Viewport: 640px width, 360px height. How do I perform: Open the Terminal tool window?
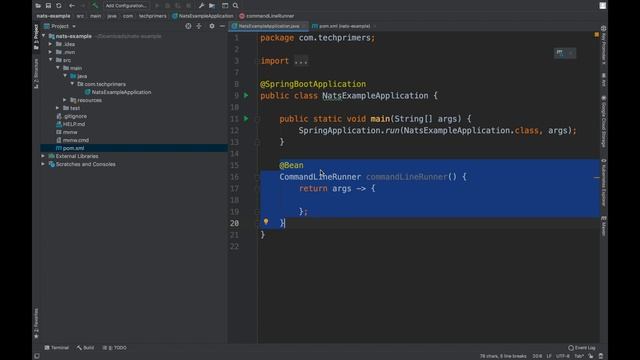57,348
